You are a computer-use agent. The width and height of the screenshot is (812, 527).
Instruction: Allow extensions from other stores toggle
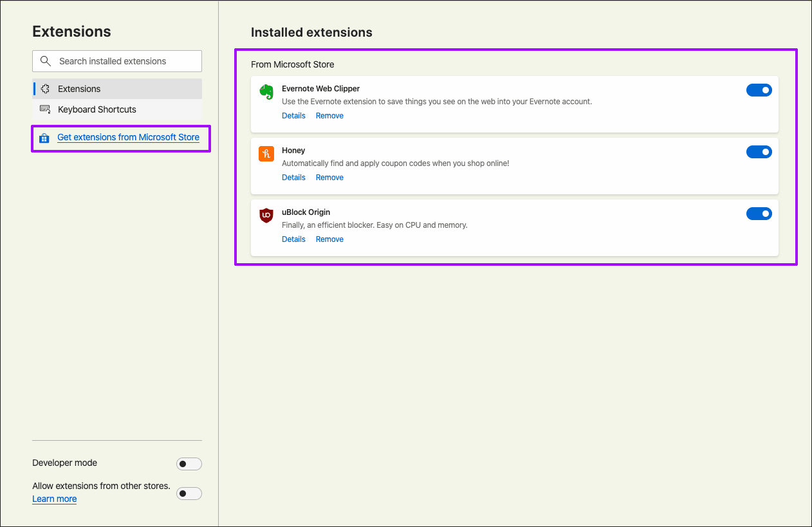[x=189, y=494]
